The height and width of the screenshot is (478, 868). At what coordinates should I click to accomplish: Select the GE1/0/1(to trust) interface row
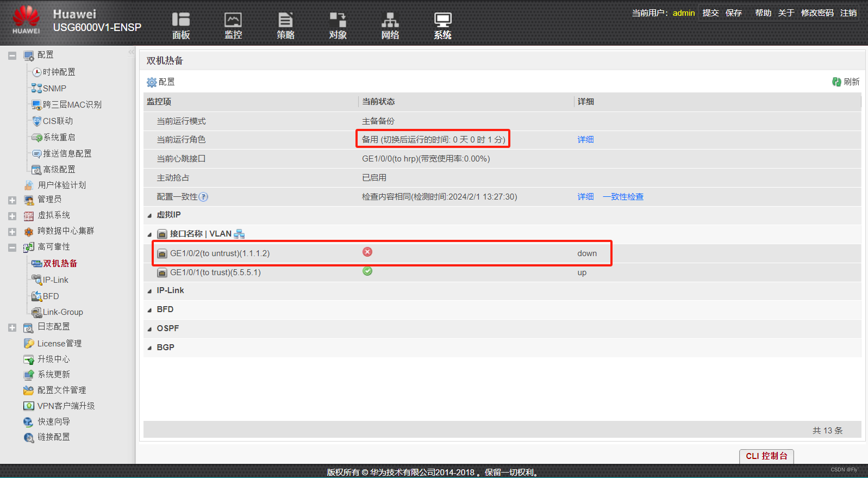502,272
